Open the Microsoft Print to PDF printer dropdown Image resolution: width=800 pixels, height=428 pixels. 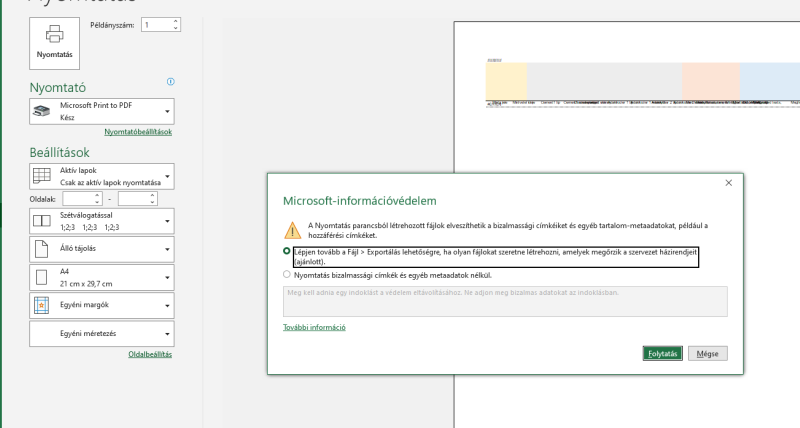coord(102,111)
